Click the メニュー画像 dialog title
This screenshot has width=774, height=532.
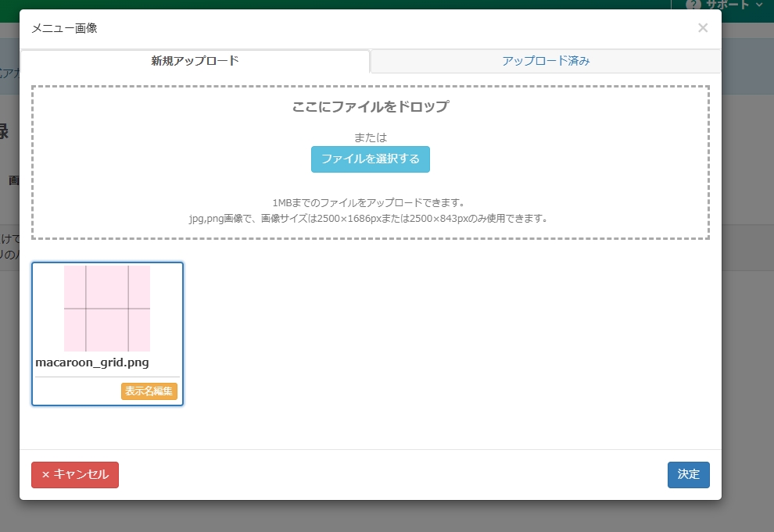click(64, 28)
